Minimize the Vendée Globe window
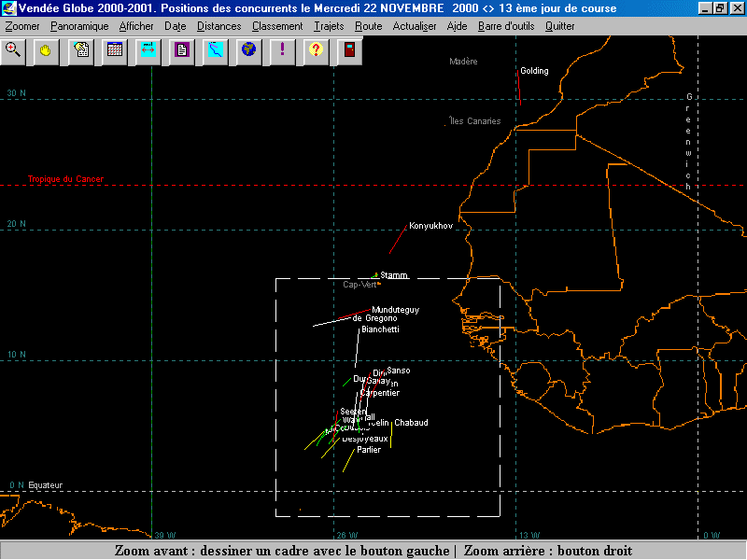 pos(705,8)
